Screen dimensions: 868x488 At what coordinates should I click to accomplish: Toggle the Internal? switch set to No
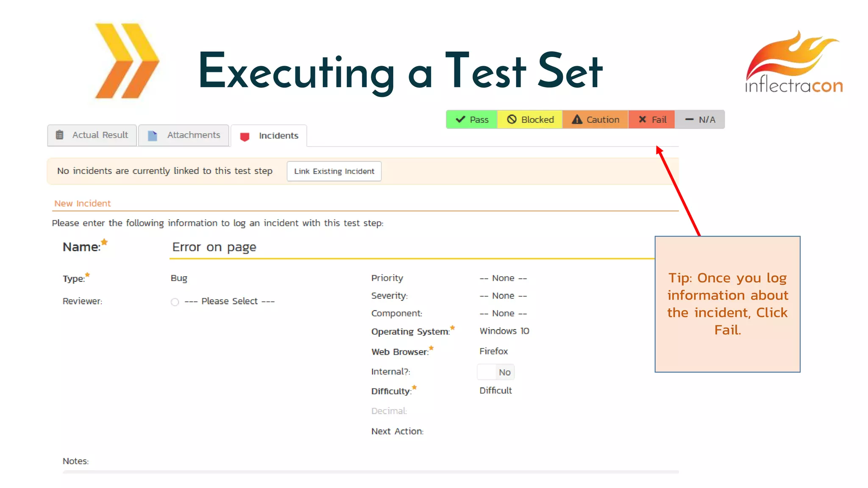(496, 372)
